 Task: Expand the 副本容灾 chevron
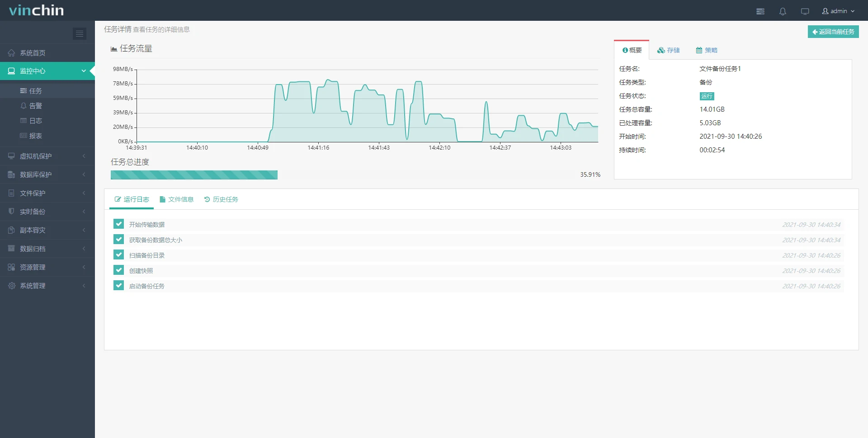(x=84, y=230)
